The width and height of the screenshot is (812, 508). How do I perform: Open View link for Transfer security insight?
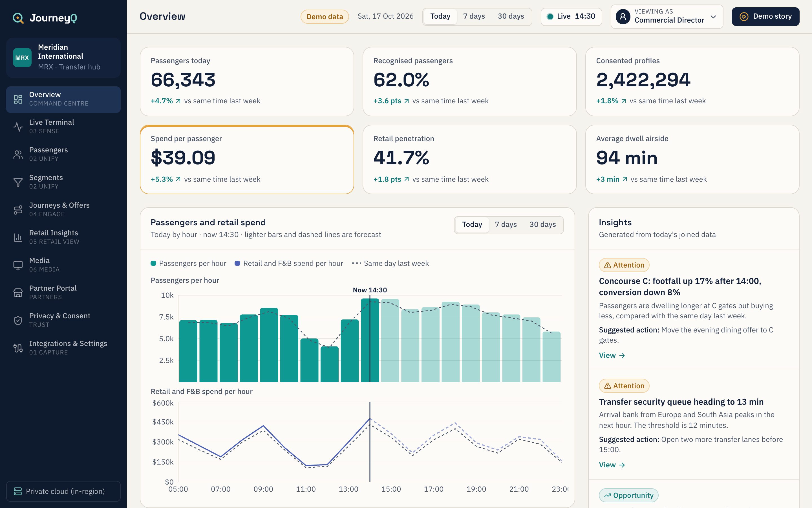pos(612,465)
